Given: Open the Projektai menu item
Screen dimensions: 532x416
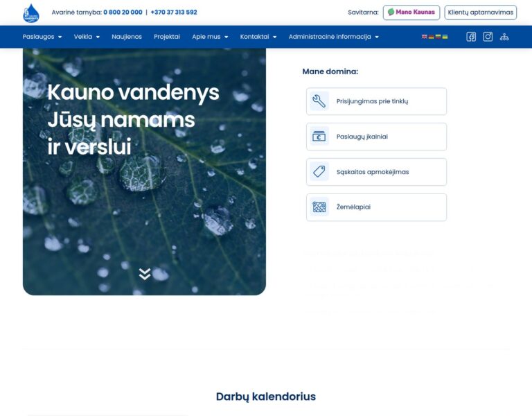Looking at the screenshot, I should pos(167,37).
